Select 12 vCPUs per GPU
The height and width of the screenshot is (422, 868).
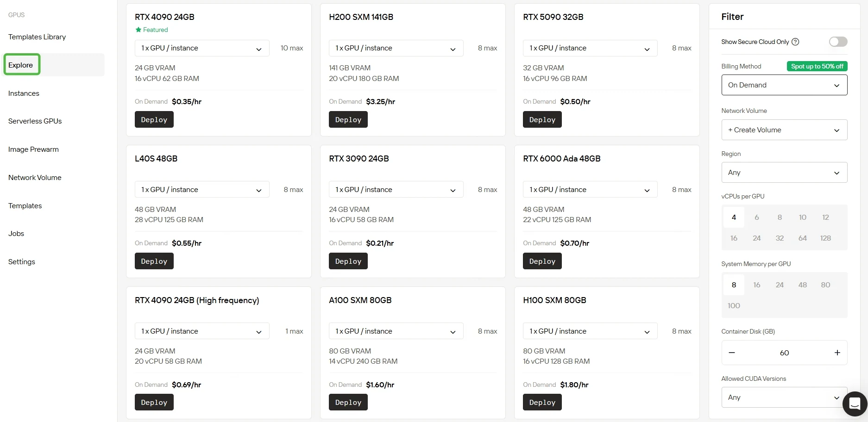pos(825,217)
